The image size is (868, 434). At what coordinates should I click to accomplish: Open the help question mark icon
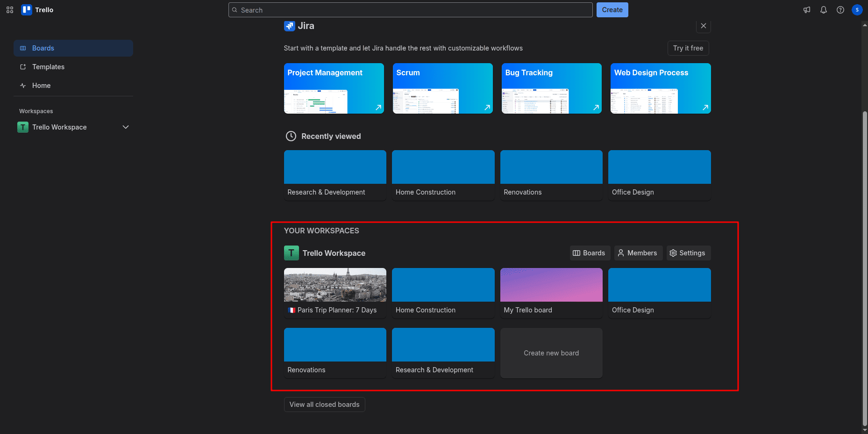840,10
